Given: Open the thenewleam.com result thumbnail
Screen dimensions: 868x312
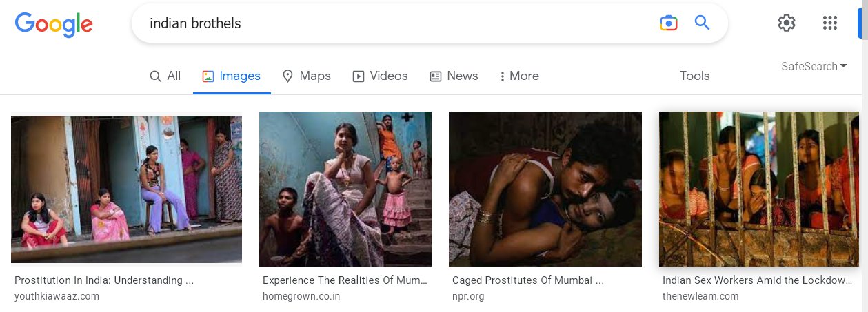Looking at the screenshot, I should tap(759, 189).
